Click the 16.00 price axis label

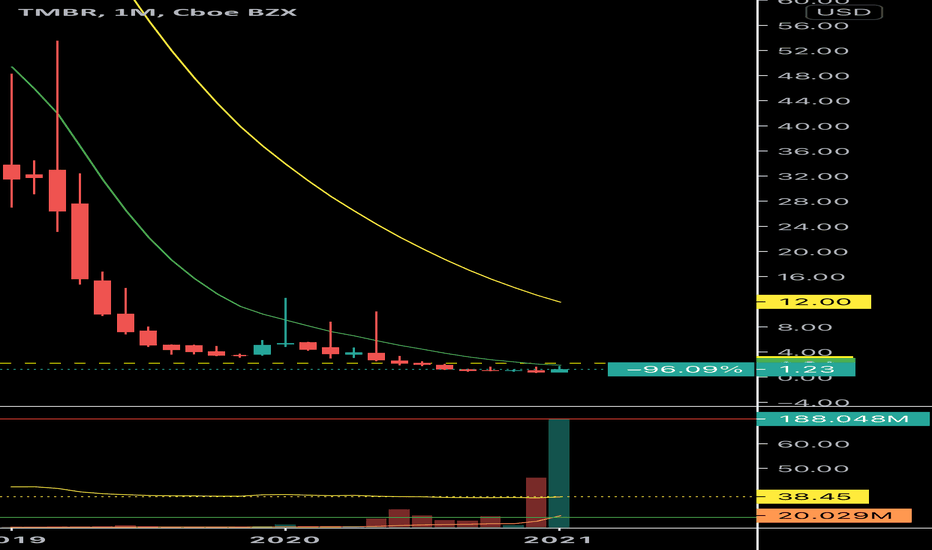point(813,276)
